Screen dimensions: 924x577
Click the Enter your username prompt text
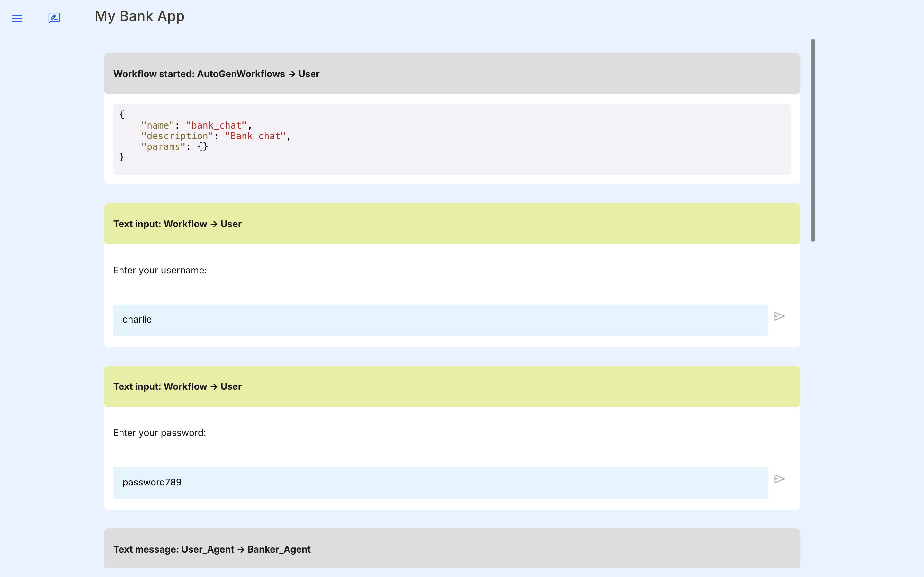[x=160, y=270]
